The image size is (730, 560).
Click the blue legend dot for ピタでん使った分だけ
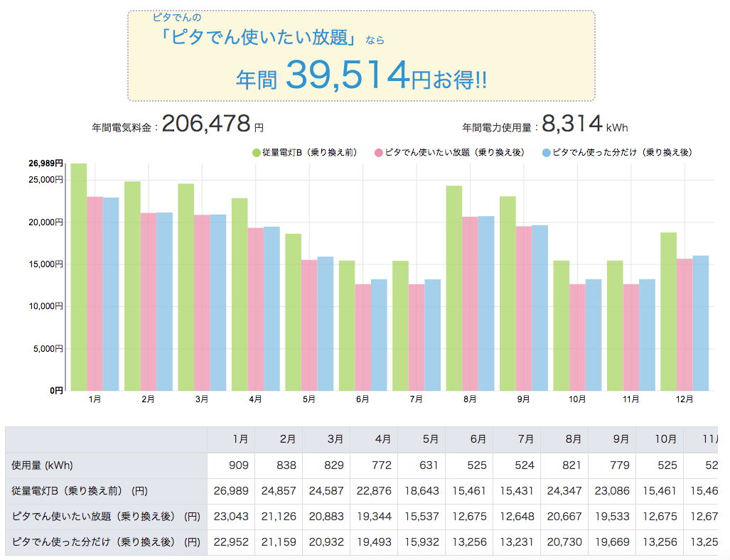546,153
